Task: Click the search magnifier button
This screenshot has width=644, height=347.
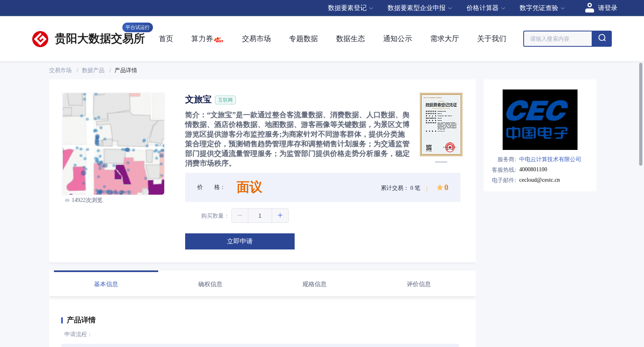Action: (602, 39)
